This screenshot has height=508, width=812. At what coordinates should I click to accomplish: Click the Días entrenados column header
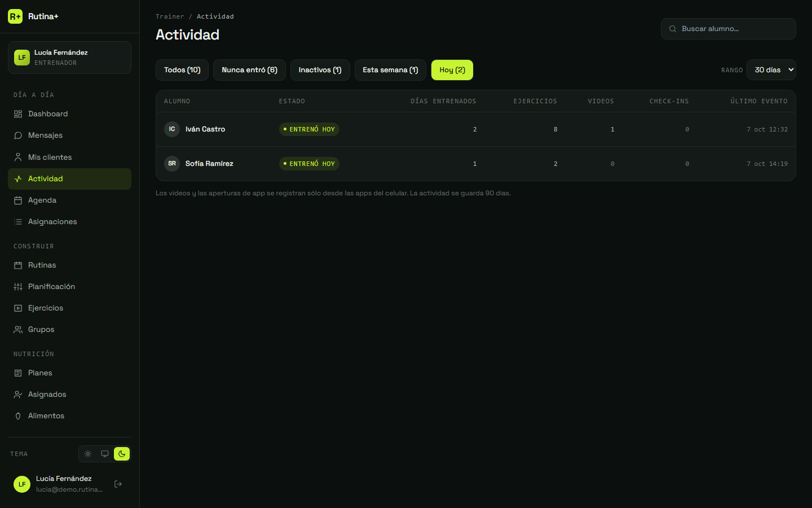click(x=443, y=102)
